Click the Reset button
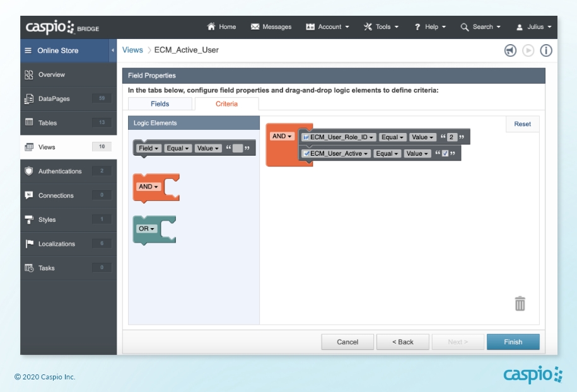 (x=522, y=124)
